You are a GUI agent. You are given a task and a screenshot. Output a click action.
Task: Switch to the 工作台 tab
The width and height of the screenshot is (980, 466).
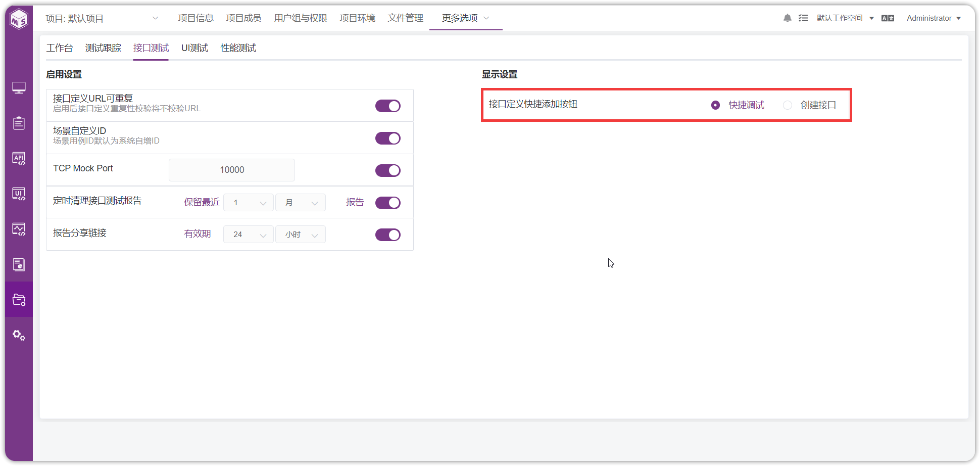tap(60, 48)
